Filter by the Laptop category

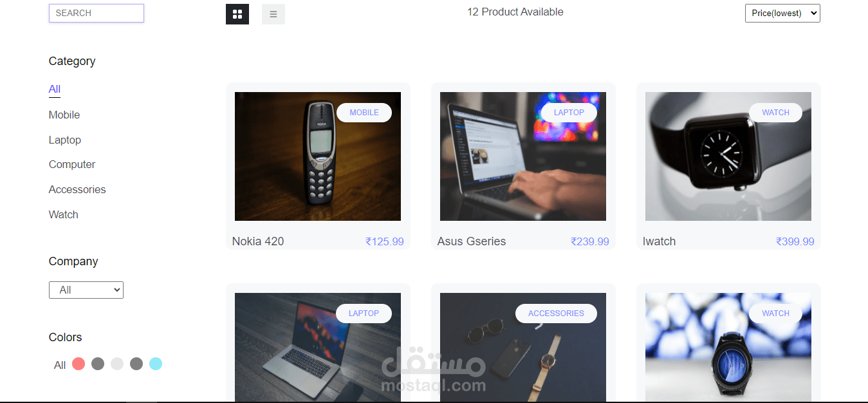click(65, 140)
